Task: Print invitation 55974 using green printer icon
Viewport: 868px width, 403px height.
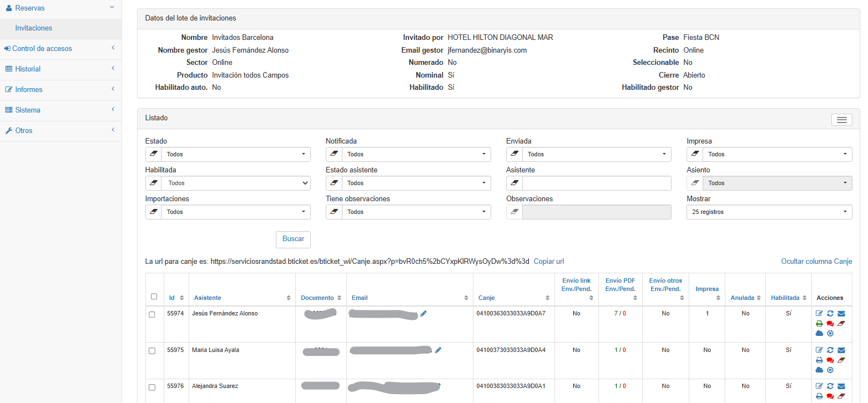Action: pos(819,324)
